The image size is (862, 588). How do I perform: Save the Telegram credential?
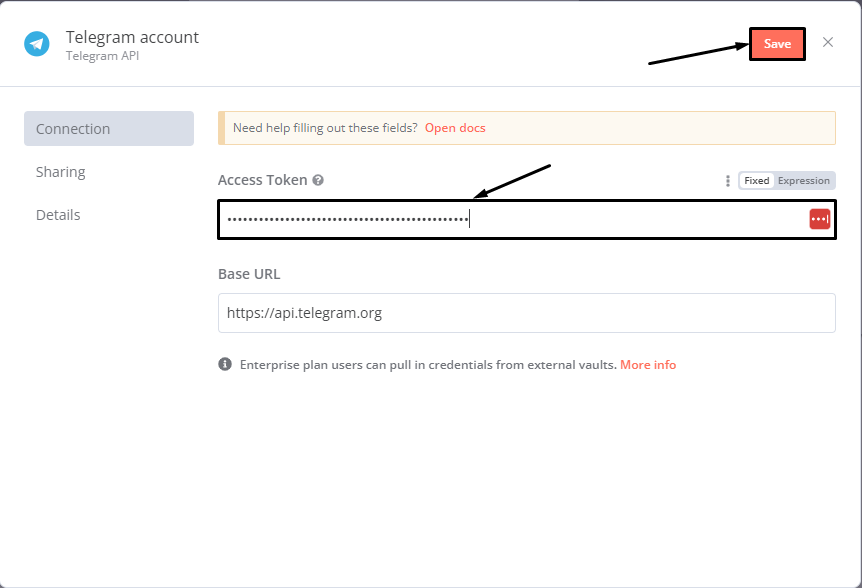[777, 44]
